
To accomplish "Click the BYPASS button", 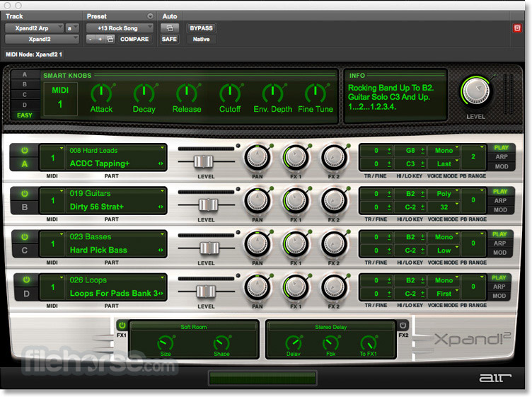I will click(x=201, y=28).
